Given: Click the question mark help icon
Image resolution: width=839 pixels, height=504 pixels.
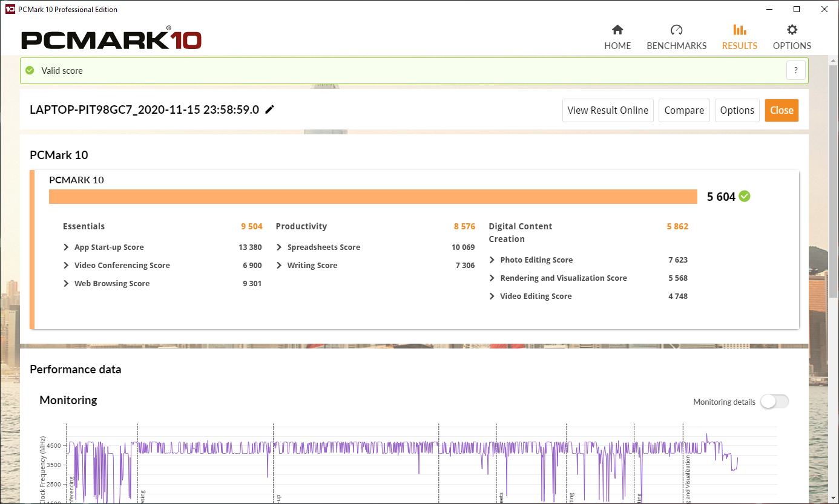Looking at the screenshot, I should (796, 70).
